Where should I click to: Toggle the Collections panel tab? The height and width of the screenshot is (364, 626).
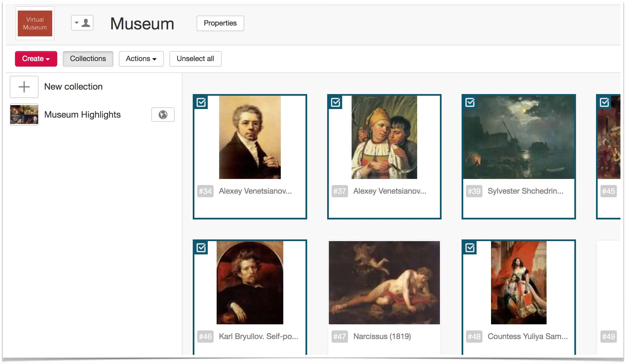tap(88, 59)
